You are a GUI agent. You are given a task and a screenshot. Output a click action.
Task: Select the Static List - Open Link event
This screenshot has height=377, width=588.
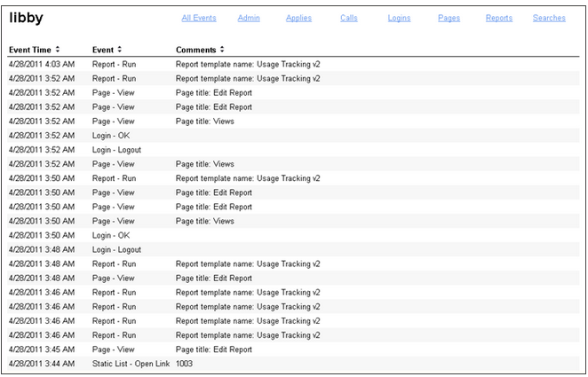[131, 364]
